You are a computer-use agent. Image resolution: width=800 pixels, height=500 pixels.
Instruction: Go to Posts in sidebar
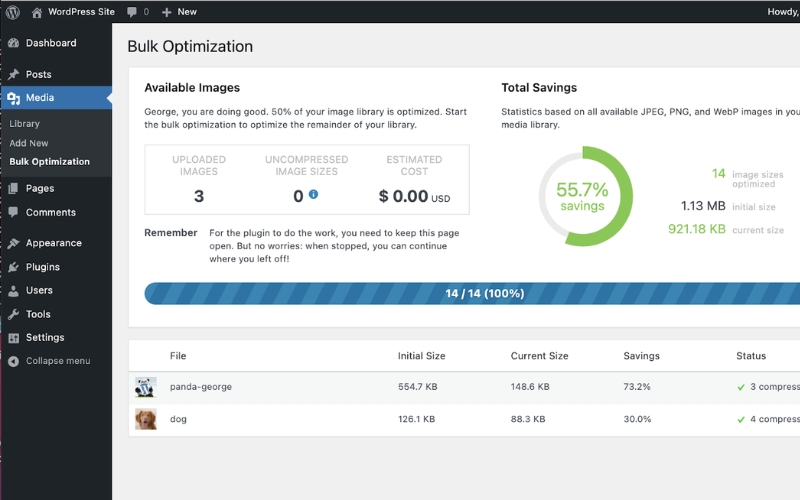[x=38, y=74]
